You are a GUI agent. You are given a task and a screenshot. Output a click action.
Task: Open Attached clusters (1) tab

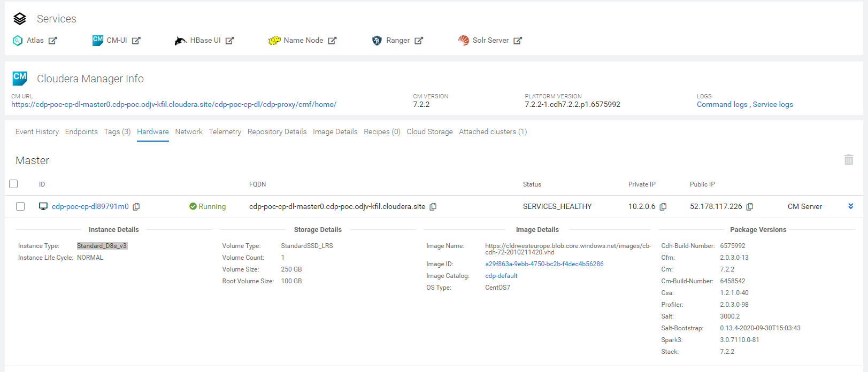[x=493, y=131]
